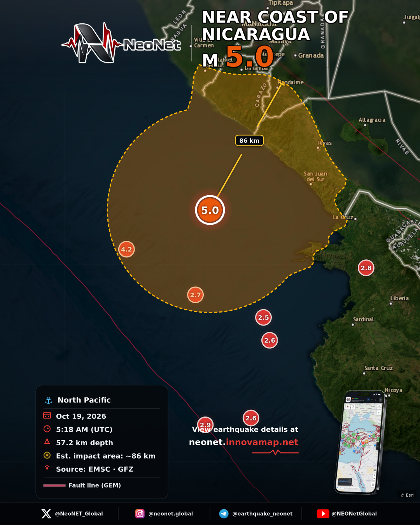Click the La Cruz label
The width and height of the screenshot is (420, 525).
343,217
